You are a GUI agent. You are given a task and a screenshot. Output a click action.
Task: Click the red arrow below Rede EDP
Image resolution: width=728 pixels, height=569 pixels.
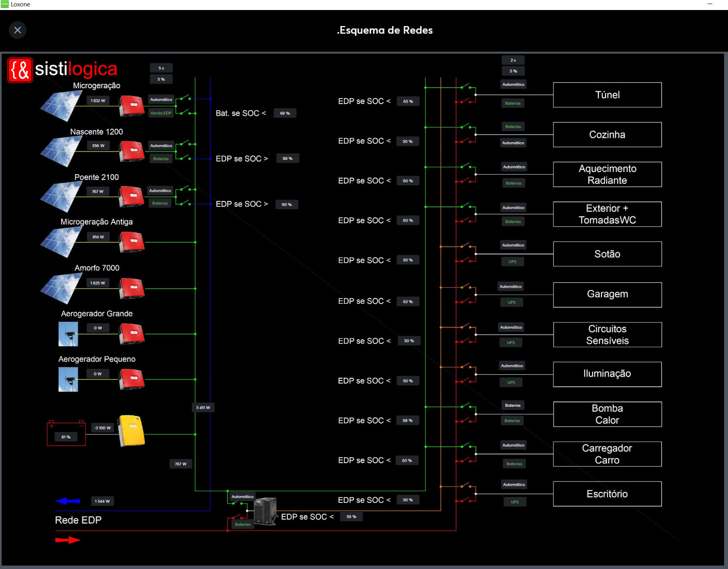coord(68,540)
